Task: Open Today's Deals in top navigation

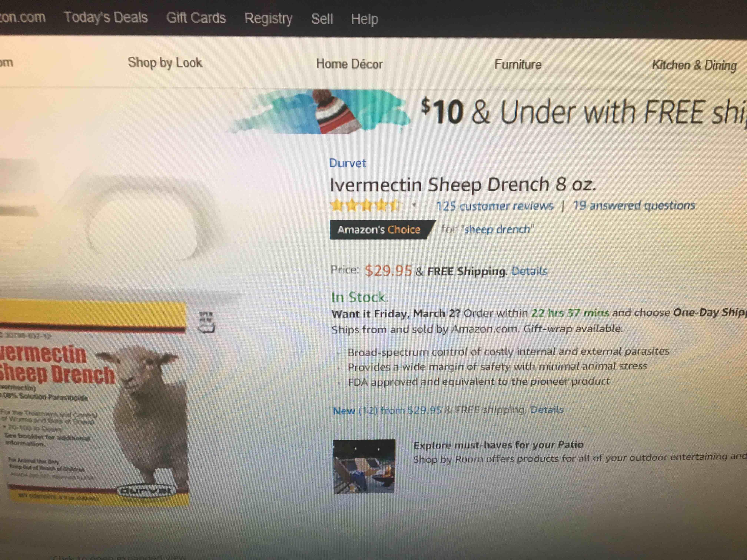Action: [x=106, y=17]
